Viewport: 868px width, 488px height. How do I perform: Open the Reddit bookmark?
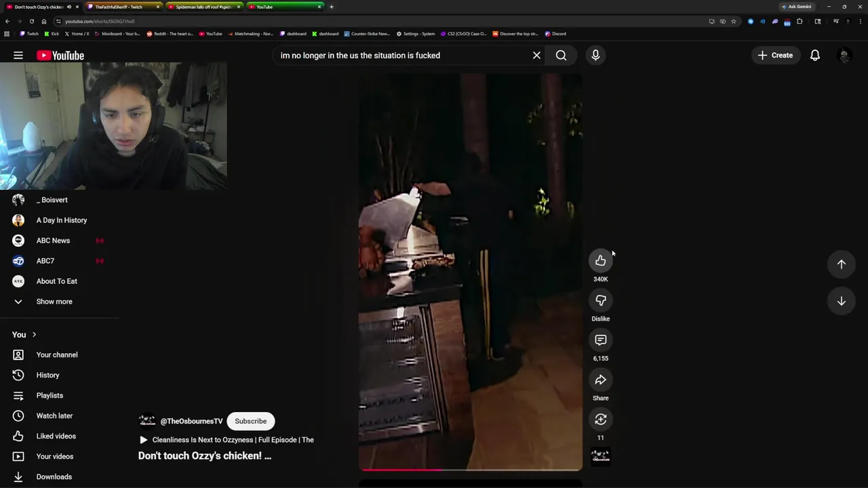click(x=170, y=34)
